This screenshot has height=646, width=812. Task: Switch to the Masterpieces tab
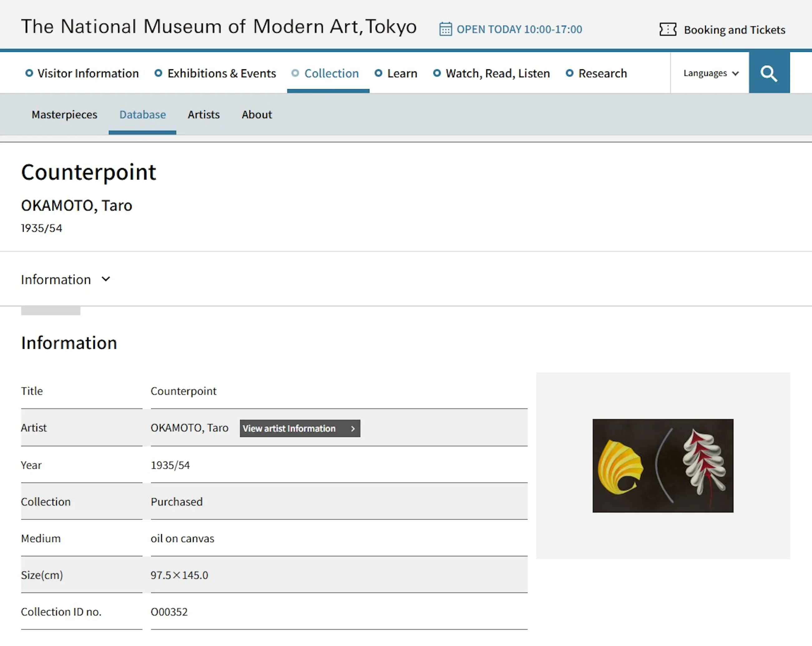point(64,115)
